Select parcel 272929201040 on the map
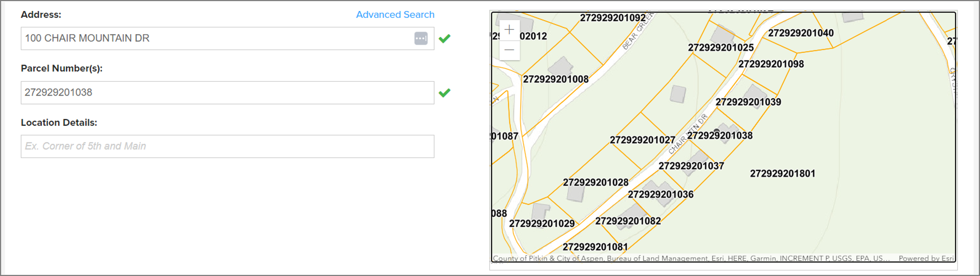The width and height of the screenshot is (980, 276). [801, 33]
